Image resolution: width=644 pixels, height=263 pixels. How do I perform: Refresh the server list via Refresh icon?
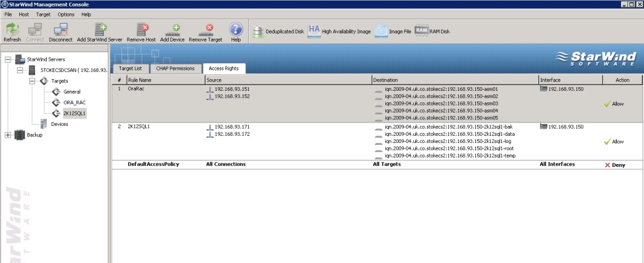(12, 29)
